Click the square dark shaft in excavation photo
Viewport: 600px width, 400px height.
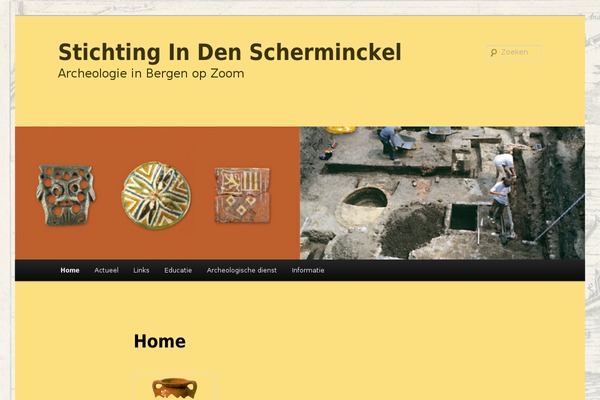463,217
